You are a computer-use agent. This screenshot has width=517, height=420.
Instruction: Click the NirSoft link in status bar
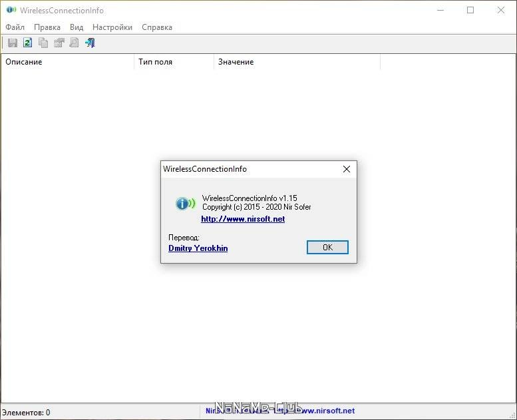click(280, 411)
